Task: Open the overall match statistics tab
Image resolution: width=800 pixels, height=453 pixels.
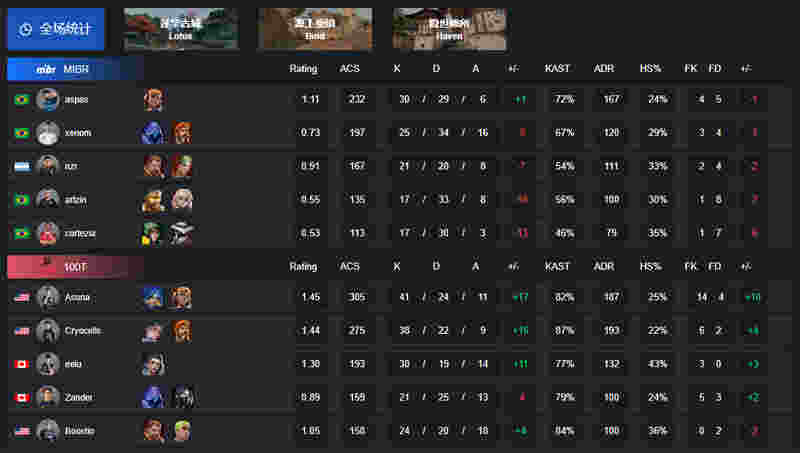Action: click(x=56, y=29)
